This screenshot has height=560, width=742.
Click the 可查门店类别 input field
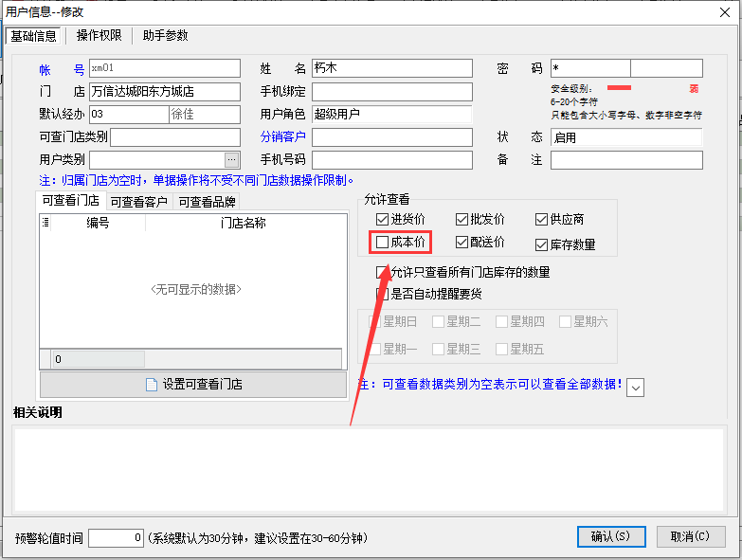[175, 137]
